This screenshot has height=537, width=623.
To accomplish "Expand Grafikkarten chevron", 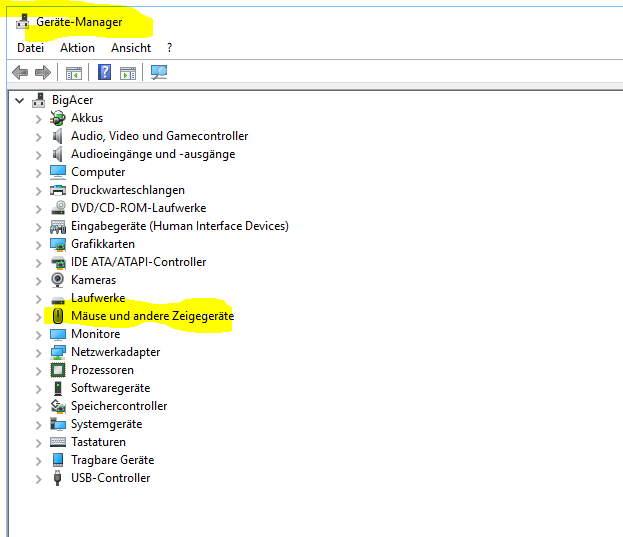I will tap(39, 245).
